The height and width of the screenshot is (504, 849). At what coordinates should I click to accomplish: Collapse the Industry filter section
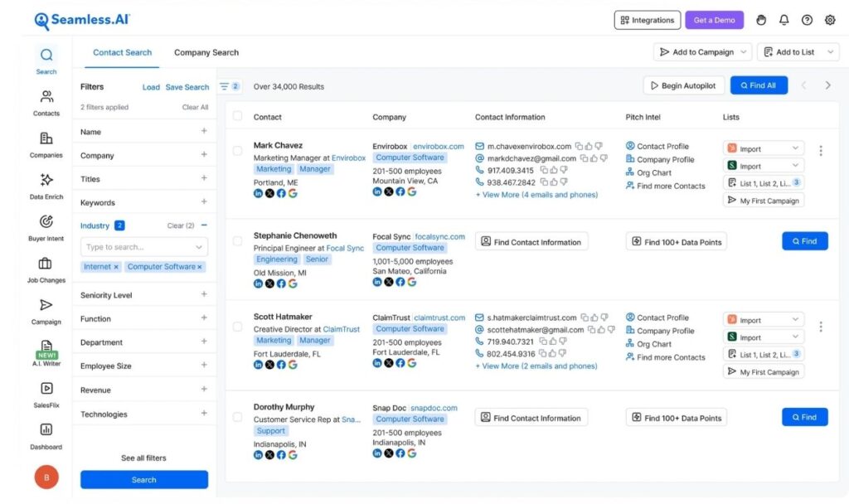(x=204, y=225)
